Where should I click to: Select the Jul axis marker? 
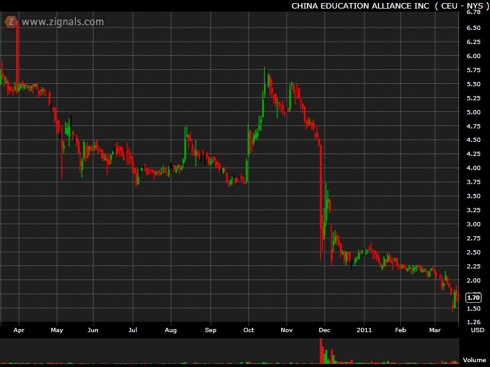coord(133,330)
